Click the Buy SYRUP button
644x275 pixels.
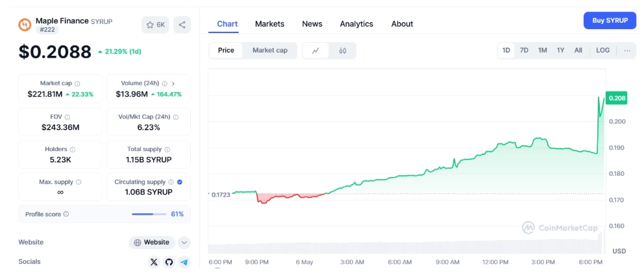(x=610, y=21)
